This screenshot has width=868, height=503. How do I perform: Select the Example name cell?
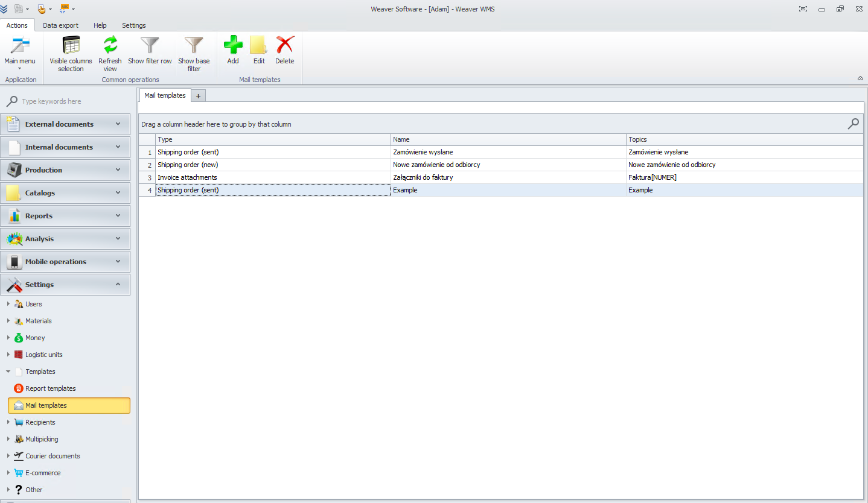point(508,190)
